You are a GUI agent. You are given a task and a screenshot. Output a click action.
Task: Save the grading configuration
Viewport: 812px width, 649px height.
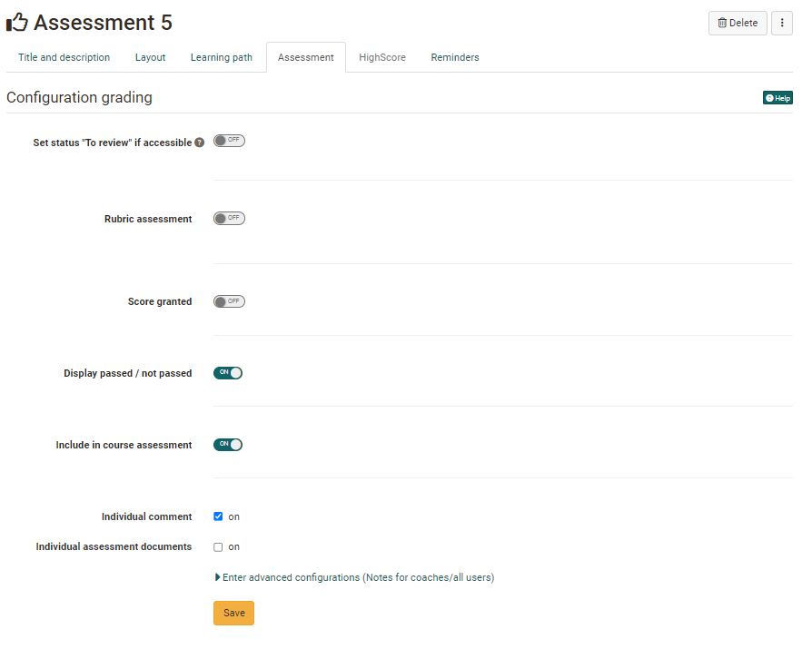[233, 613]
